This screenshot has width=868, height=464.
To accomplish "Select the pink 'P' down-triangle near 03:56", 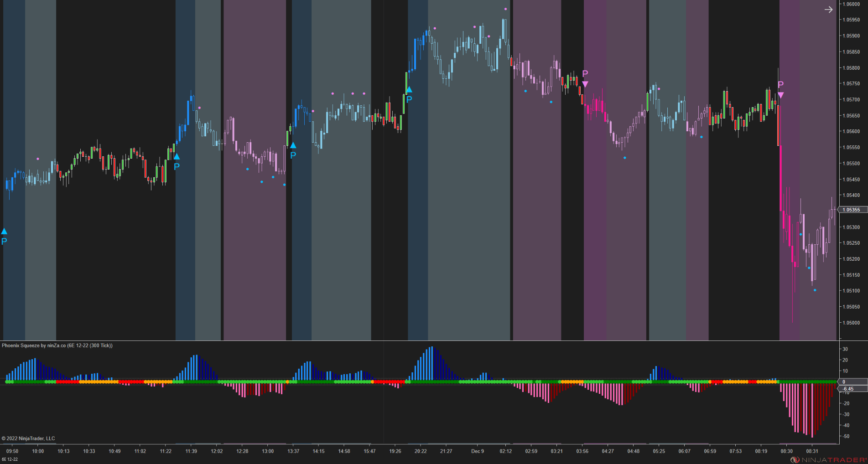I will click(x=585, y=83).
